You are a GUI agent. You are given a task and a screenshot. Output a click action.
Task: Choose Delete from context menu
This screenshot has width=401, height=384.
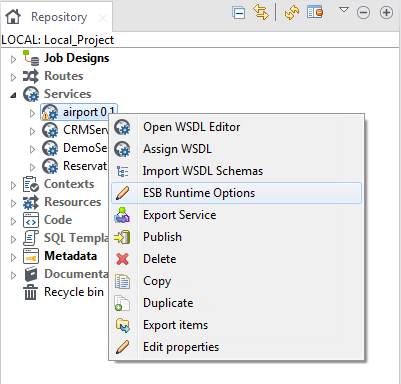[237, 259]
